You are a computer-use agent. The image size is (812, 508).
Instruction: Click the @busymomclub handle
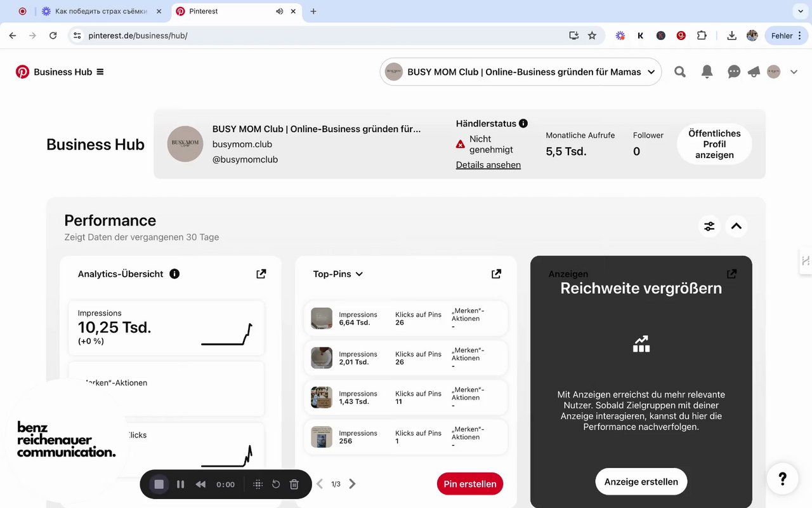(x=245, y=159)
